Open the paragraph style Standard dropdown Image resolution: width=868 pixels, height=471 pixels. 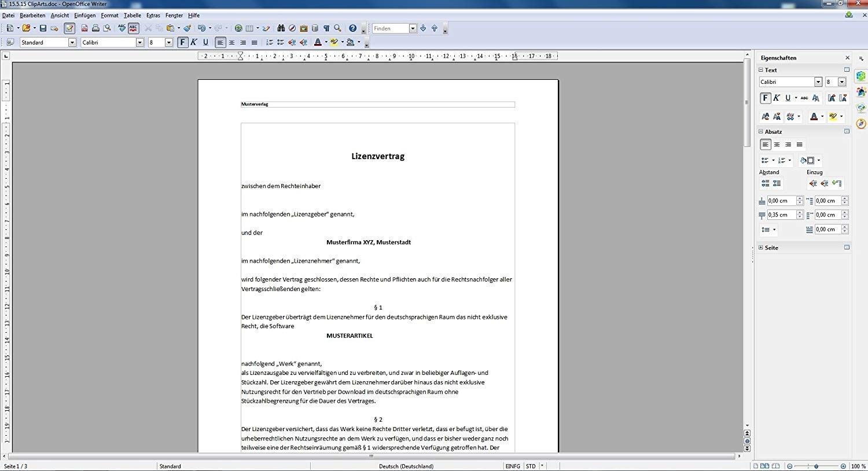72,42
